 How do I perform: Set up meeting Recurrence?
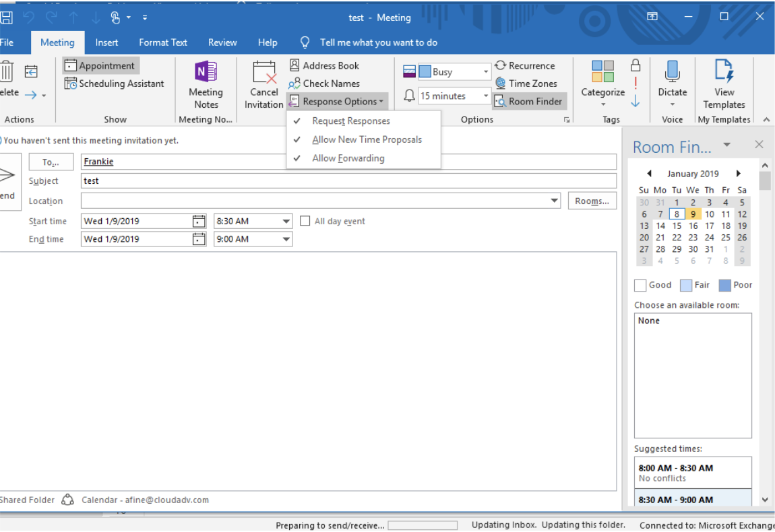click(x=525, y=65)
